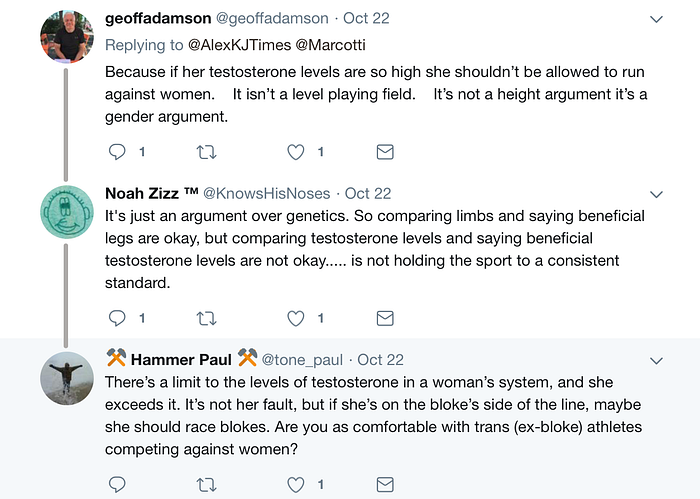
Task: Open Noah Zizz's cartoon avatar
Action: (x=67, y=212)
